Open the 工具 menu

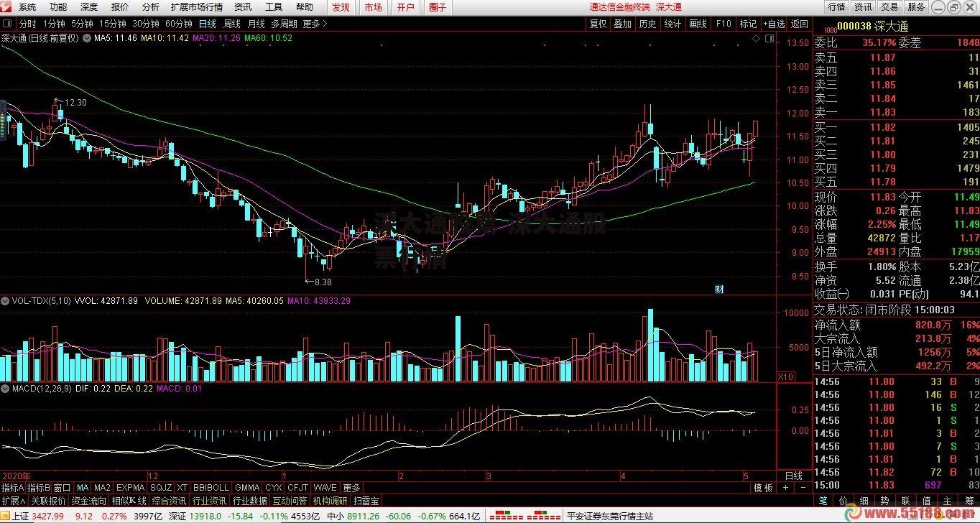tap(274, 6)
